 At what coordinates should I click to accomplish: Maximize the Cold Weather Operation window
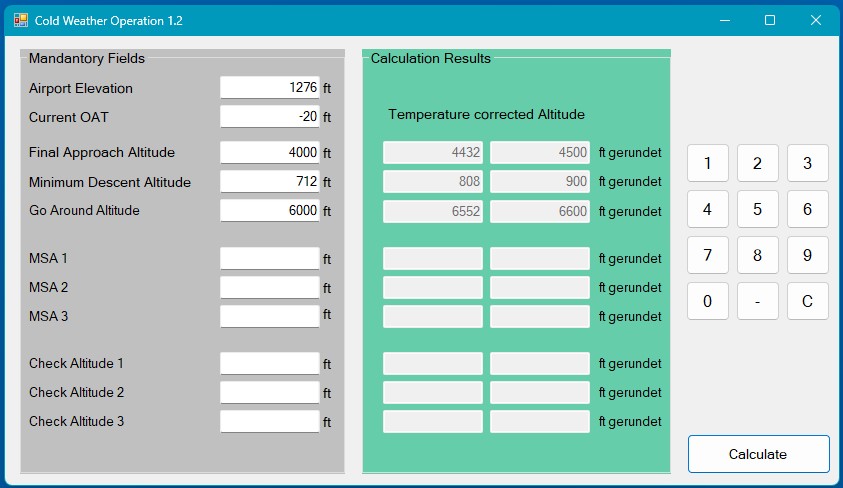[x=770, y=20]
